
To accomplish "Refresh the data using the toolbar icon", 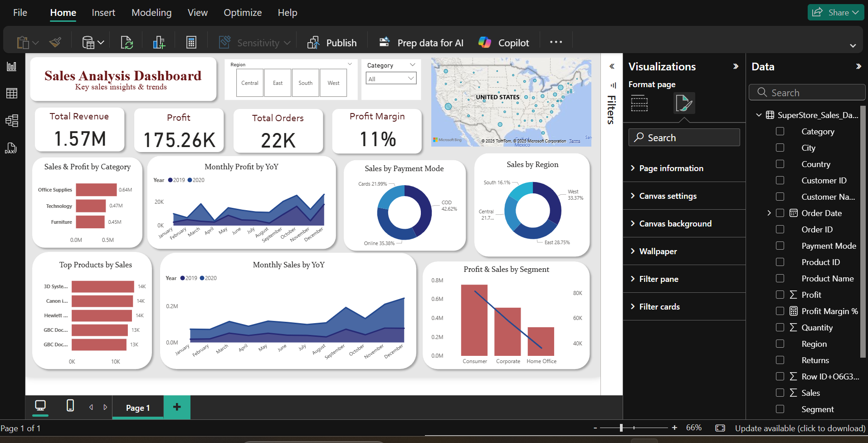I will click(127, 42).
